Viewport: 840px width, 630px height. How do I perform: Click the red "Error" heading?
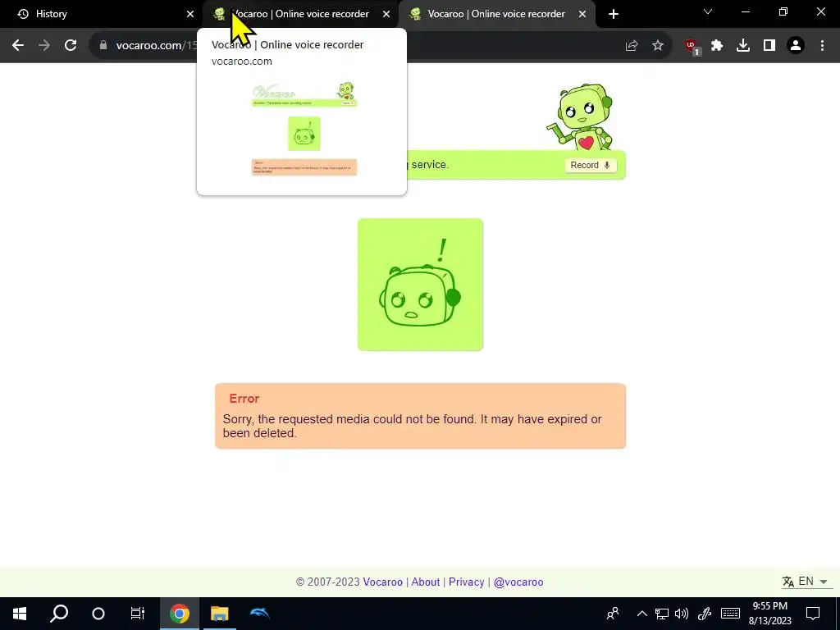coord(244,399)
